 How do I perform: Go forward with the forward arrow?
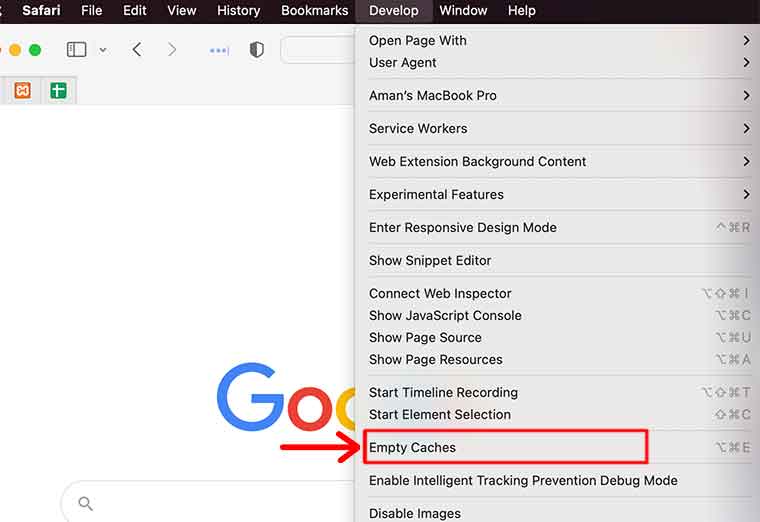pyautogui.click(x=172, y=49)
